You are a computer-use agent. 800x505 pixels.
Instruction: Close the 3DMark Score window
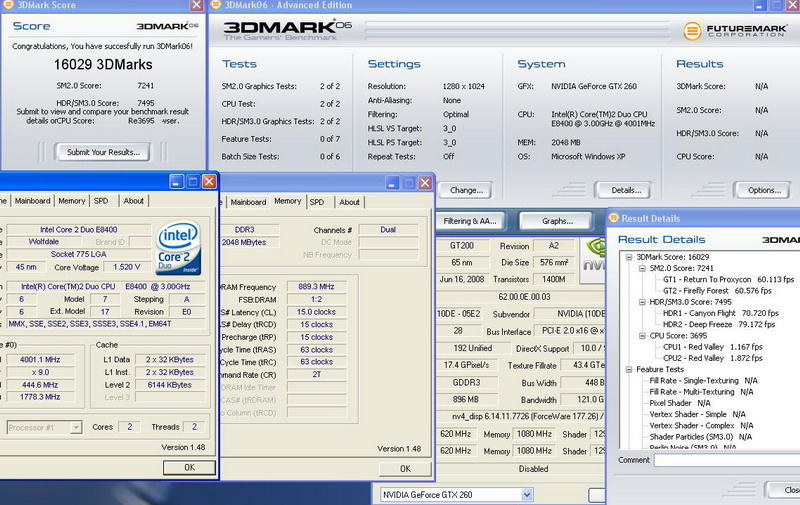196,5
